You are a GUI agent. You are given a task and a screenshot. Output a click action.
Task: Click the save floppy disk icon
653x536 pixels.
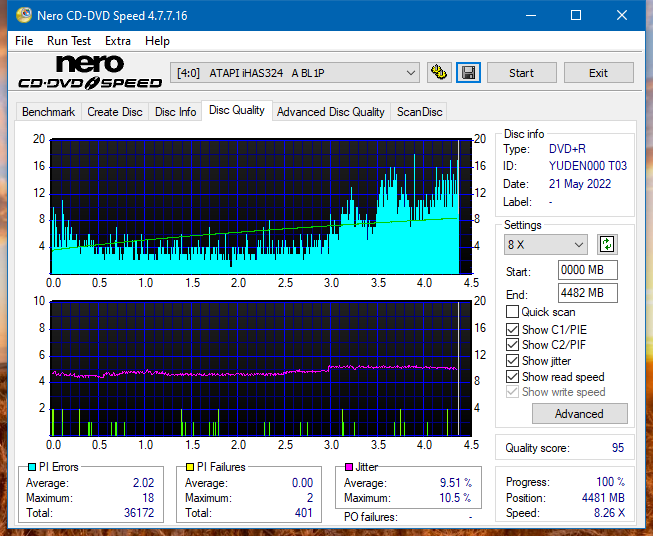pyautogui.click(x=468, y=73)
